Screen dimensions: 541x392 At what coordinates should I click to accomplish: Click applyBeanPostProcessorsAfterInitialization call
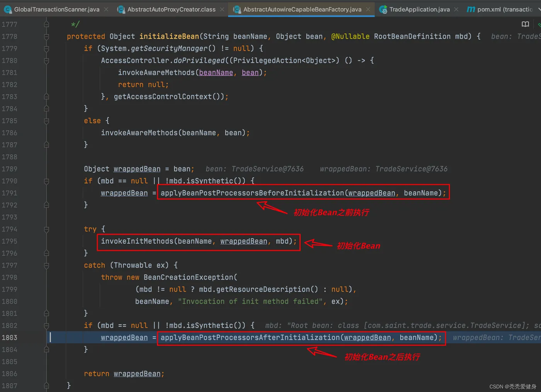coord(250,337)
